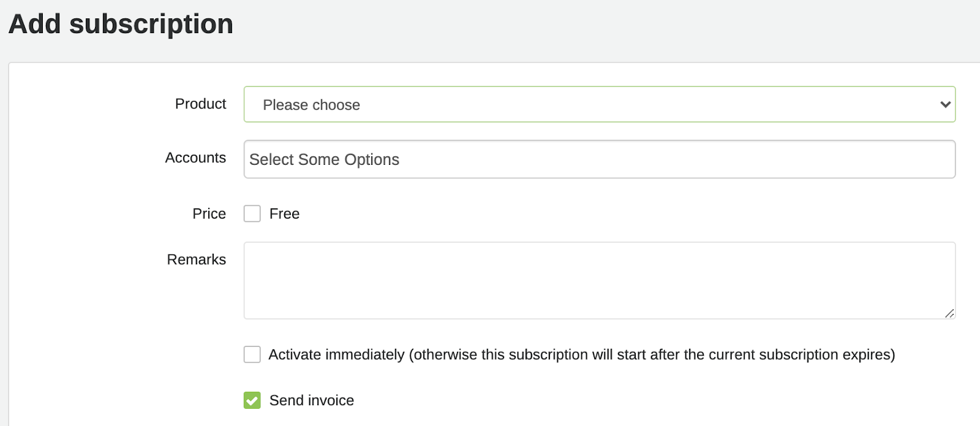980x426 pixels.
Task: Click the Product dropdown chevron arrow
Action: (x=945, y=105)
